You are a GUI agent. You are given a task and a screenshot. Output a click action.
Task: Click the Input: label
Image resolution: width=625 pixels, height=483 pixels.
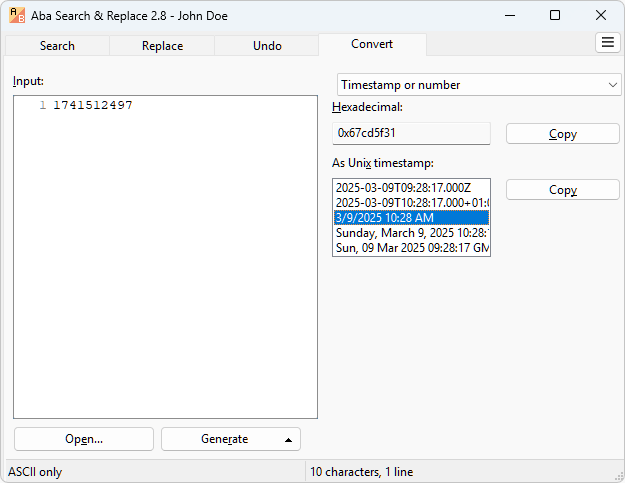point(28,81)
